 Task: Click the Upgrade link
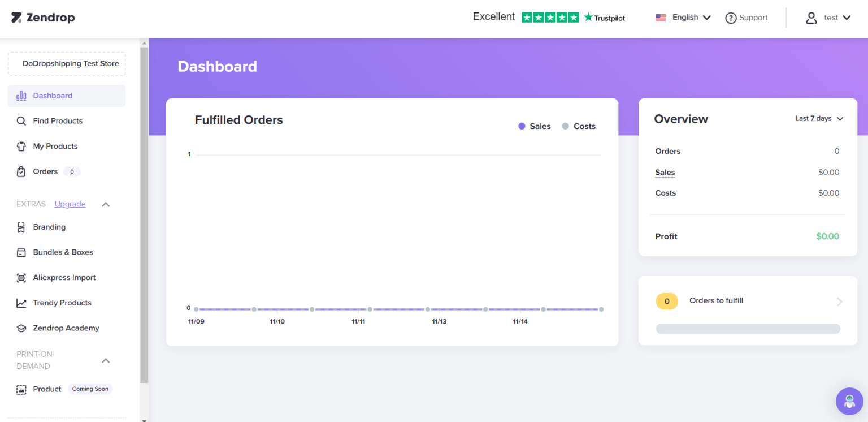pyautogui.click(x=70, y=204)
